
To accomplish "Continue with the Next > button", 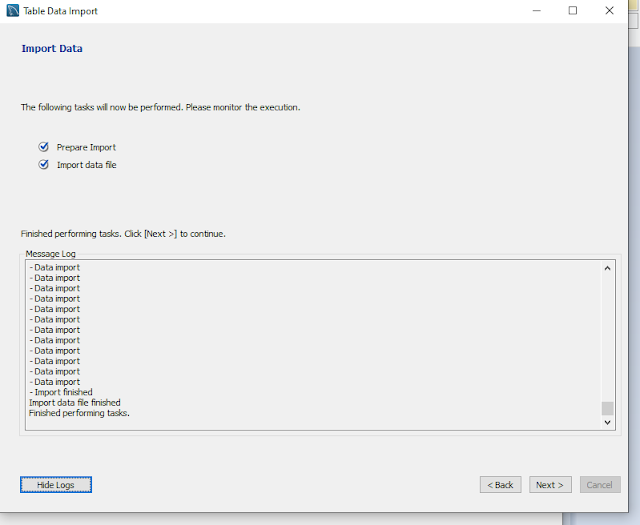I will tap(550, 485).
